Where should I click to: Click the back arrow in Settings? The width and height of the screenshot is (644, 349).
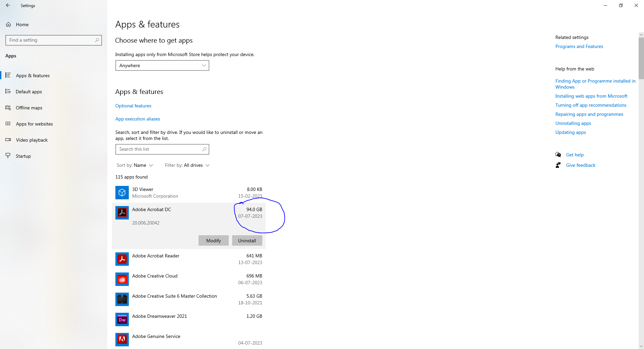click(x=8, y=5)
